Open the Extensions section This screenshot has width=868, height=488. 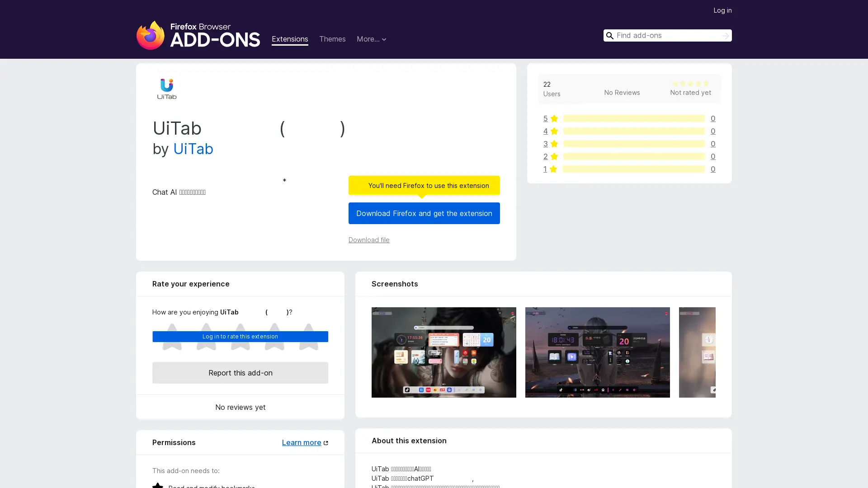tap(290, 39)
